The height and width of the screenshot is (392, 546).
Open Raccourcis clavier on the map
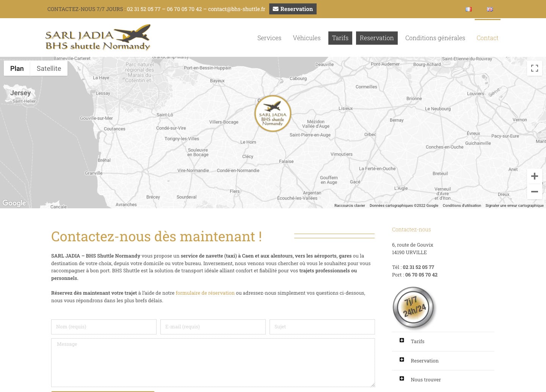(350, 206)
